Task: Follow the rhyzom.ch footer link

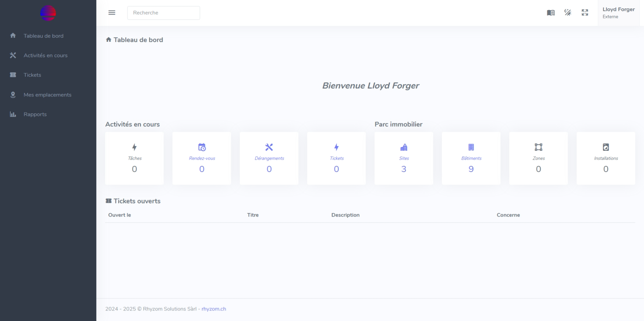Action: [214, 309]
